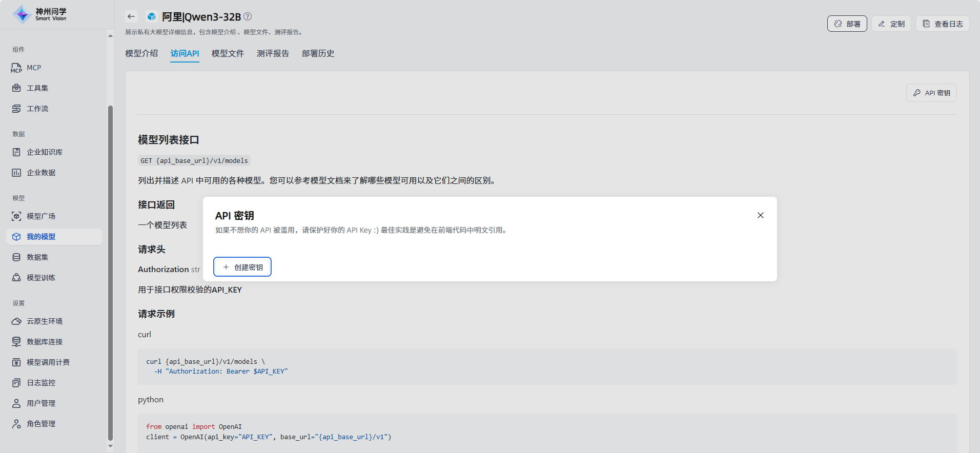Switch to the 测评报告 tab
The width and height of the screenshot is (980, 453).
[x=273, y=53]
